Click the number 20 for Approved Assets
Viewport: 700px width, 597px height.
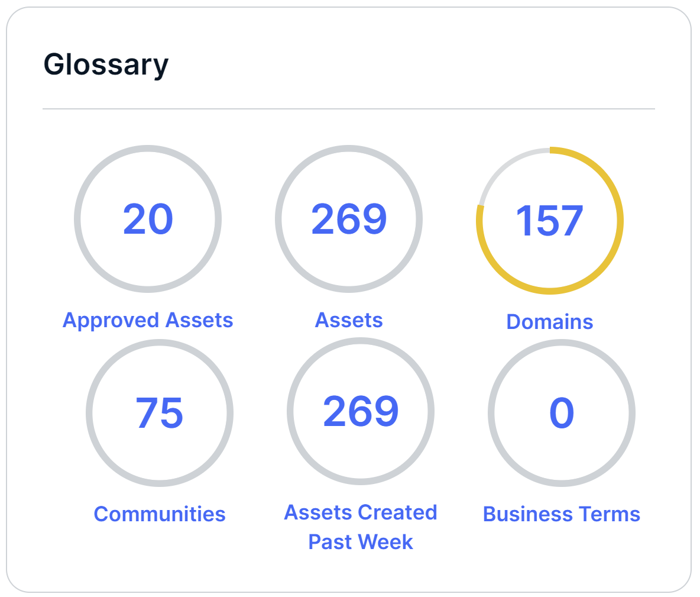point(148,220)
